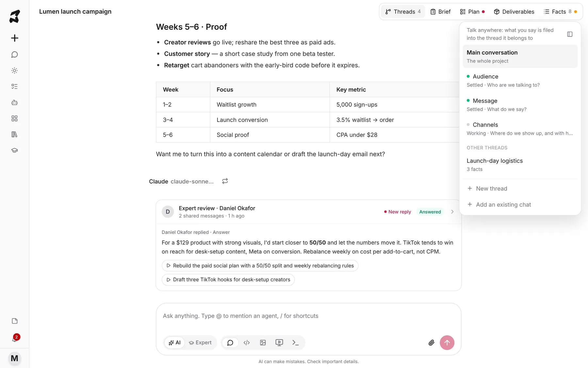This screenshot has height=368, width=588.
Task: Click the sun icon in the sidebar
Action: coord(15,71)
